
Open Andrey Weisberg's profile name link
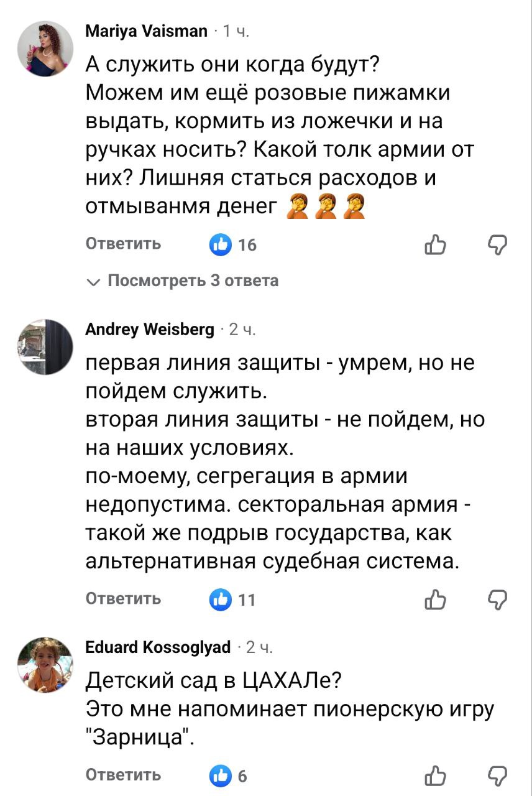pyautogui.click(x=149, y=329)
